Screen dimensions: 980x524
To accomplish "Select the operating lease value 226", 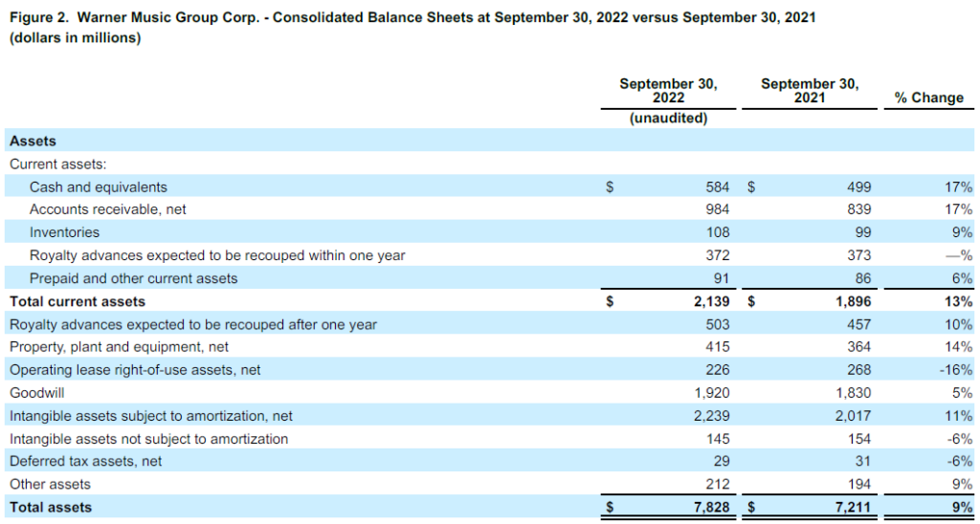I will (x=718, y=370).
